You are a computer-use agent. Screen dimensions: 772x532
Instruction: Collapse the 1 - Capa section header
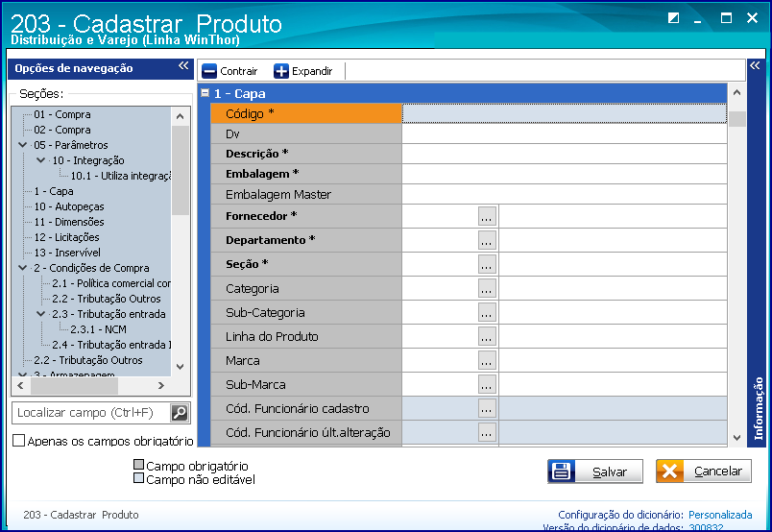(205, 92)
